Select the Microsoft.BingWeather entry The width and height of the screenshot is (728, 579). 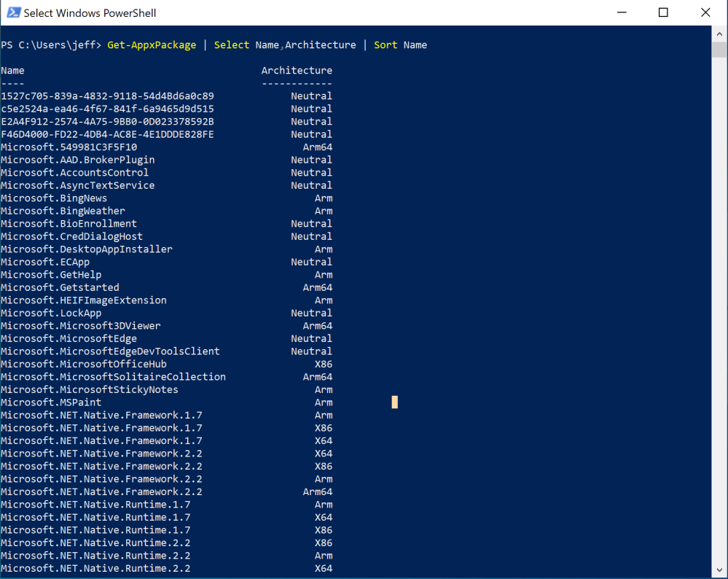click(63, 211)
